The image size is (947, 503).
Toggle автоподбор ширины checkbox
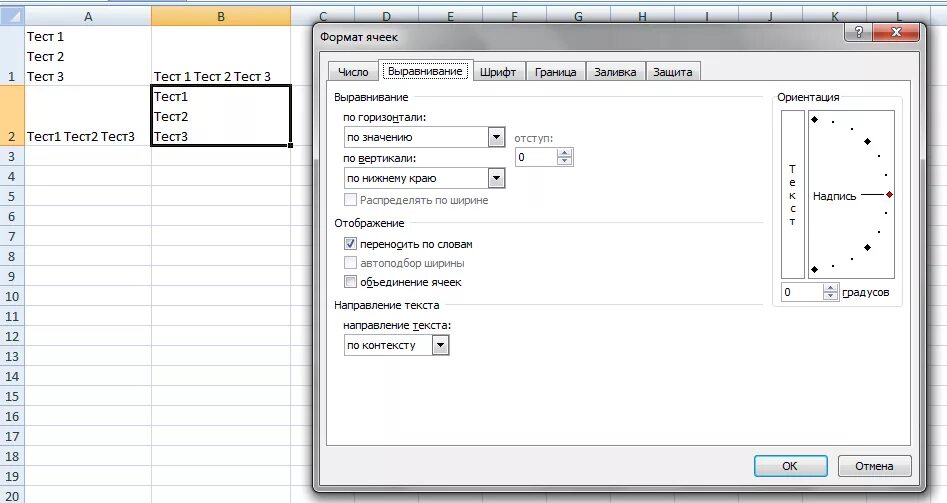coord(350,263)
